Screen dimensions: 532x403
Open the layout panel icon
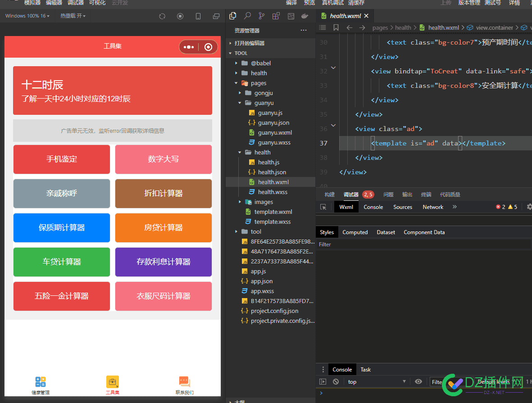pos(291,16)
